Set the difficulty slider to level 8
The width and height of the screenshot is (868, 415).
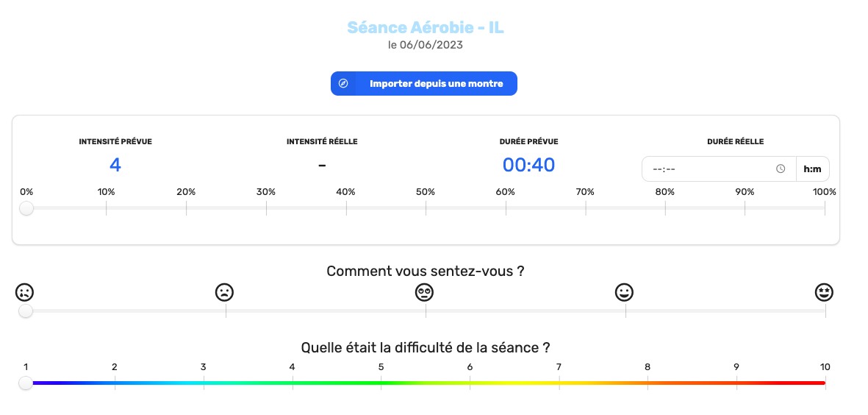point(648,383)
